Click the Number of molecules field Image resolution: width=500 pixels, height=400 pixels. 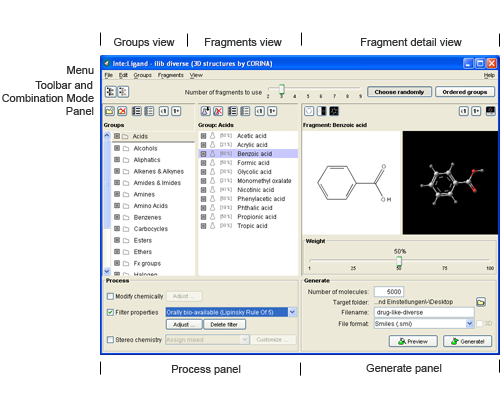389,292
